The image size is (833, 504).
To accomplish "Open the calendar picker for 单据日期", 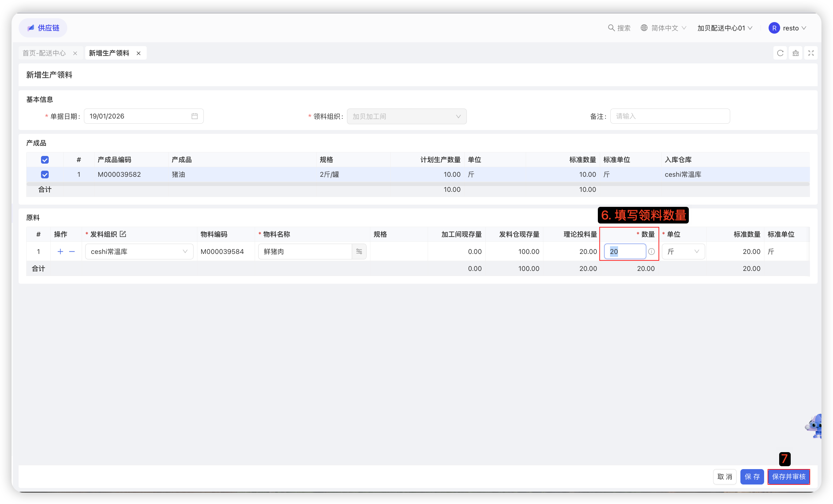I will pos(194,116).
